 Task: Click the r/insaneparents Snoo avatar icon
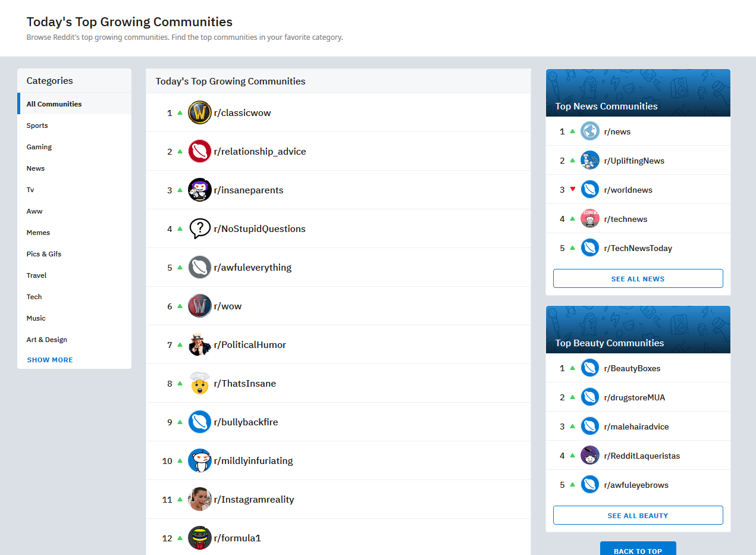[199, 190]
